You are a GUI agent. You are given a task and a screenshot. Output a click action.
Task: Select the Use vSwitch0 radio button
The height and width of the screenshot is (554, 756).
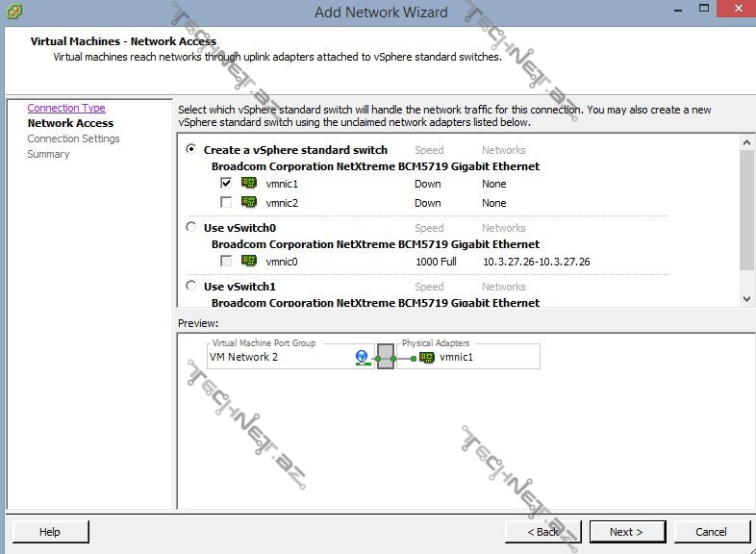tap(191, 228)
